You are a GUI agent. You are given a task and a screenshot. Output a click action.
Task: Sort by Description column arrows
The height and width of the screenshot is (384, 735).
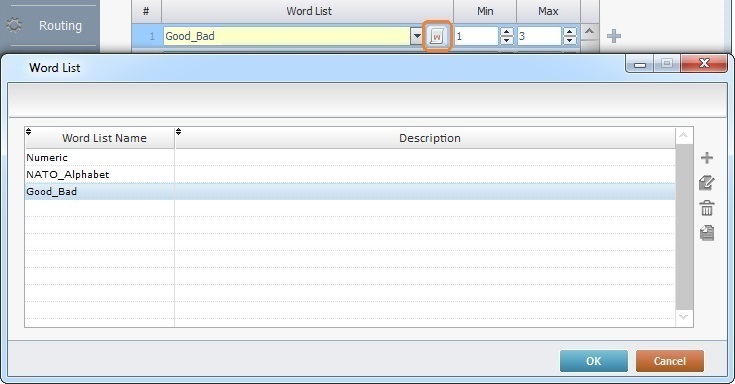[x=179, y=131]
